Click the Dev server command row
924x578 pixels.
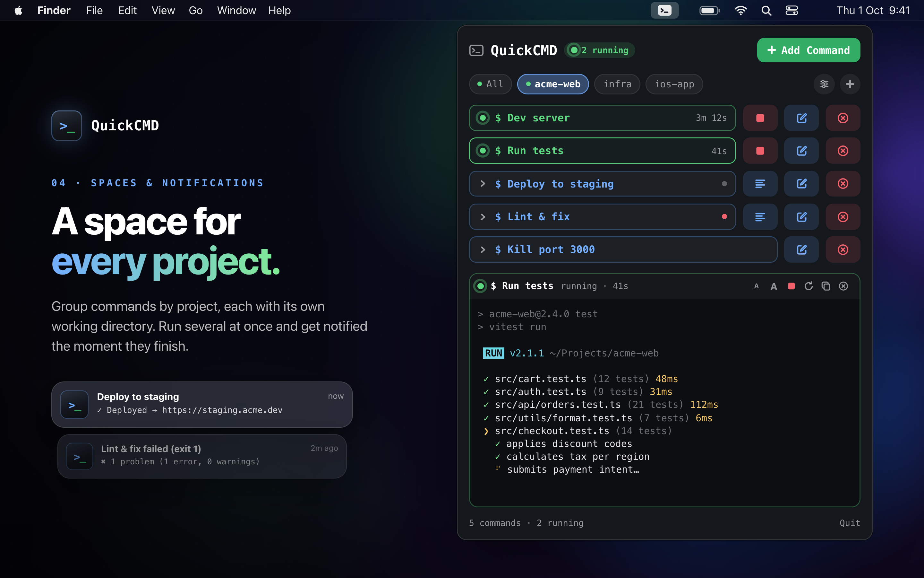[602, 118]
